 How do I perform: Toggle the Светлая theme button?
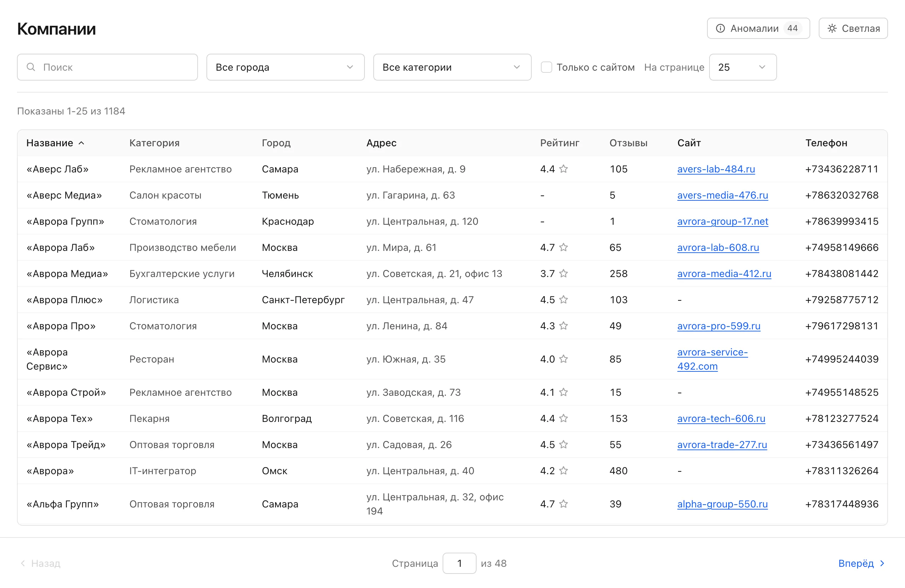[x=853, y=29]
